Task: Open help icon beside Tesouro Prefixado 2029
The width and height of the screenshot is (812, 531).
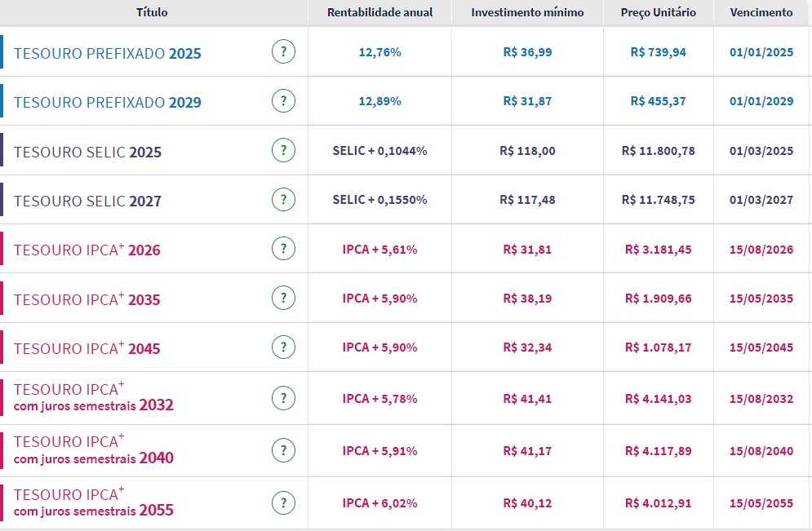Action: 283,101
